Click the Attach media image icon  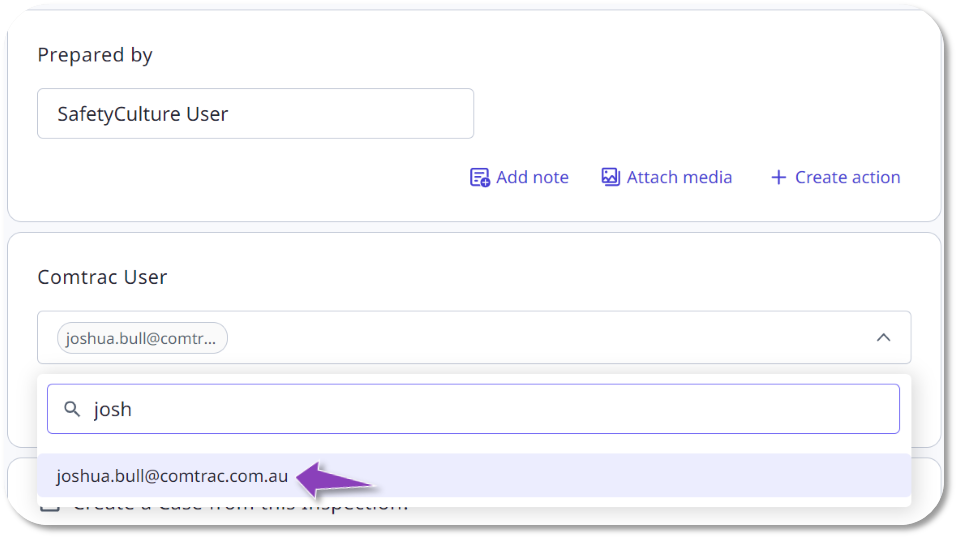[x=611, y=178]
